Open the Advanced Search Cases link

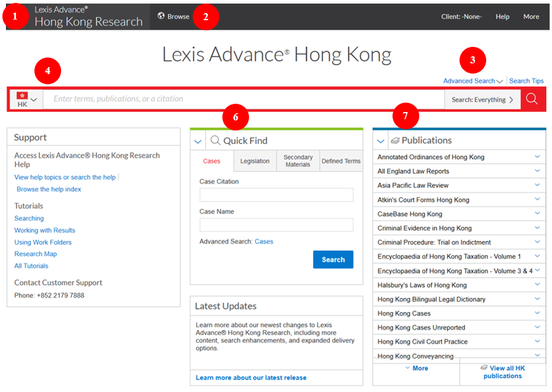click(264, 241)
